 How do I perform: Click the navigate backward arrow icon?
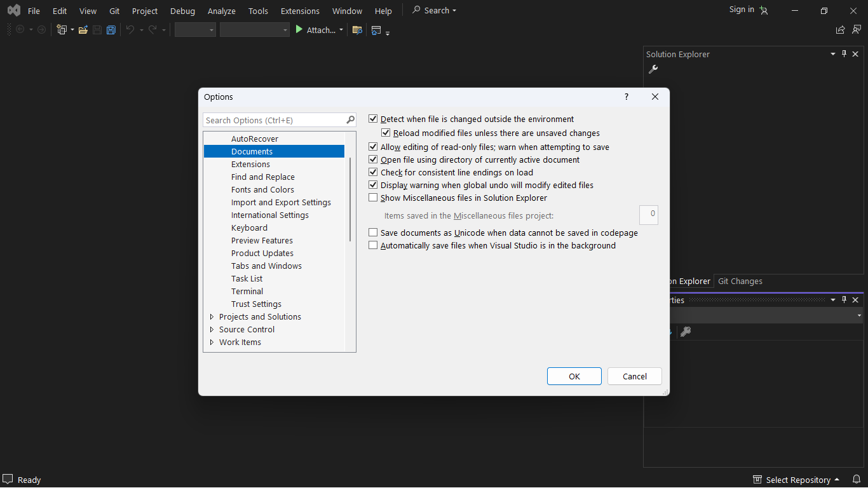tap(19, 29)
